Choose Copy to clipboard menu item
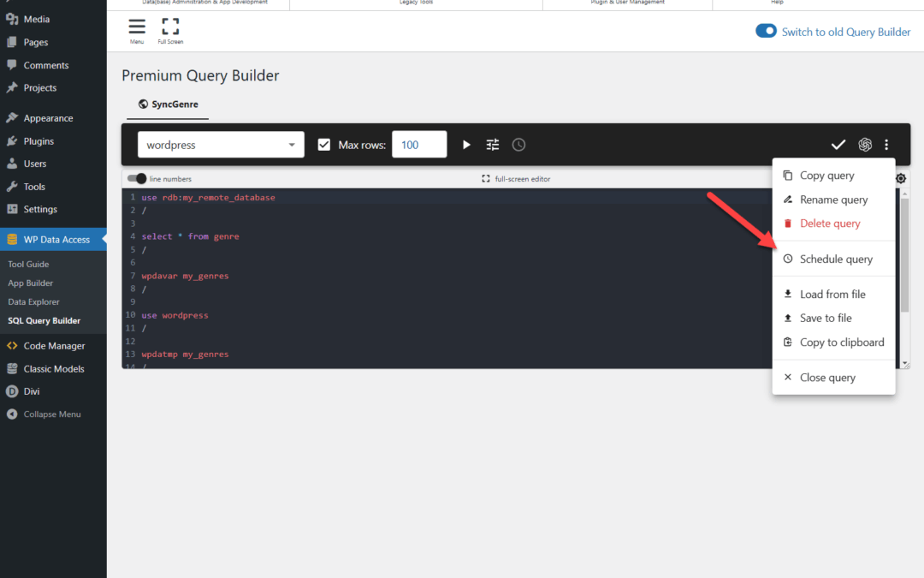 [x=834, y=342]
